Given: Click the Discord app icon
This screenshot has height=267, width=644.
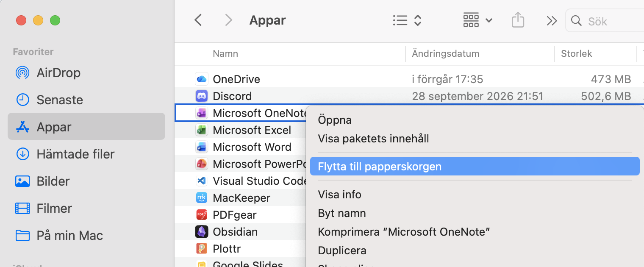Looking at the screenshot, I should pos(201,96).
